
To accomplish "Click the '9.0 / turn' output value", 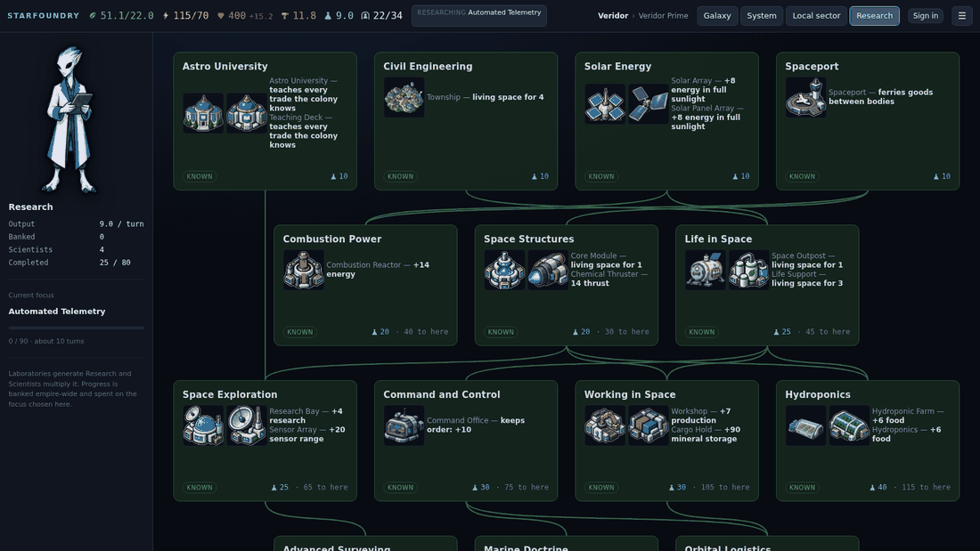I will point(121,223).
